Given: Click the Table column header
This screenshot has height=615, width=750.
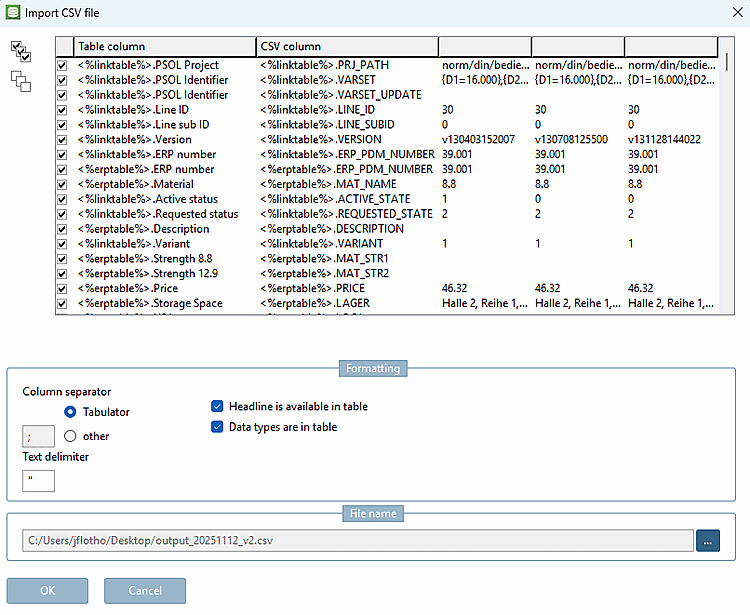Looking at the screenshot, I should tap(165, 46).
